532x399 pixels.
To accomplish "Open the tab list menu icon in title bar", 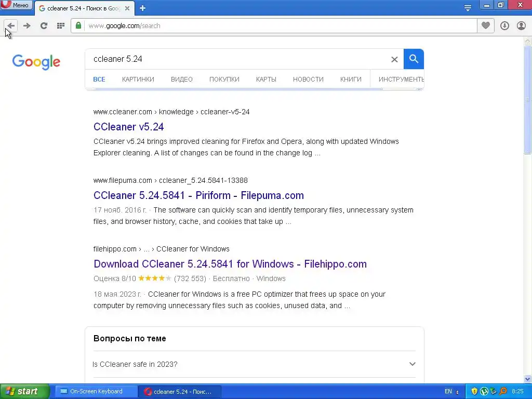I will [x=468, y=8].
